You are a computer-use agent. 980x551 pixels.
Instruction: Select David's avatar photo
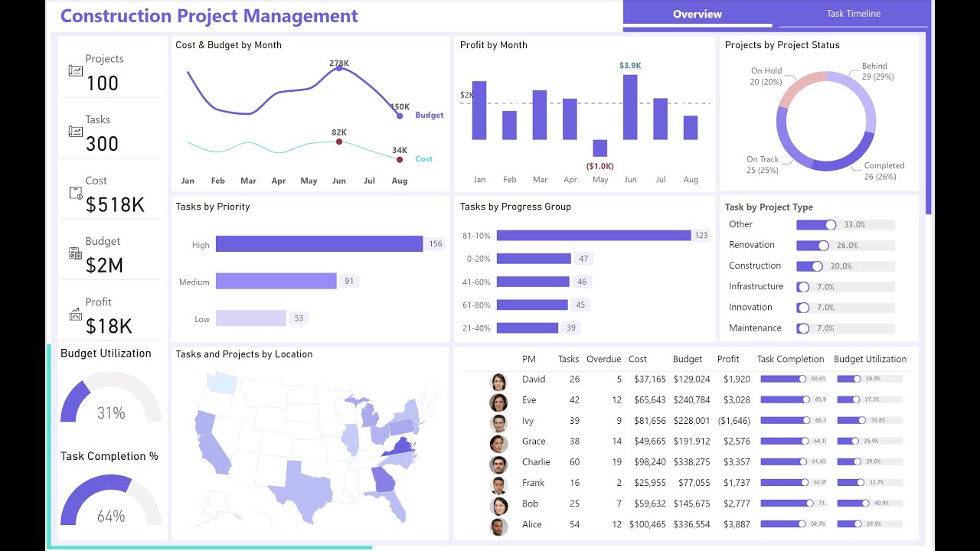click(498, 382)
